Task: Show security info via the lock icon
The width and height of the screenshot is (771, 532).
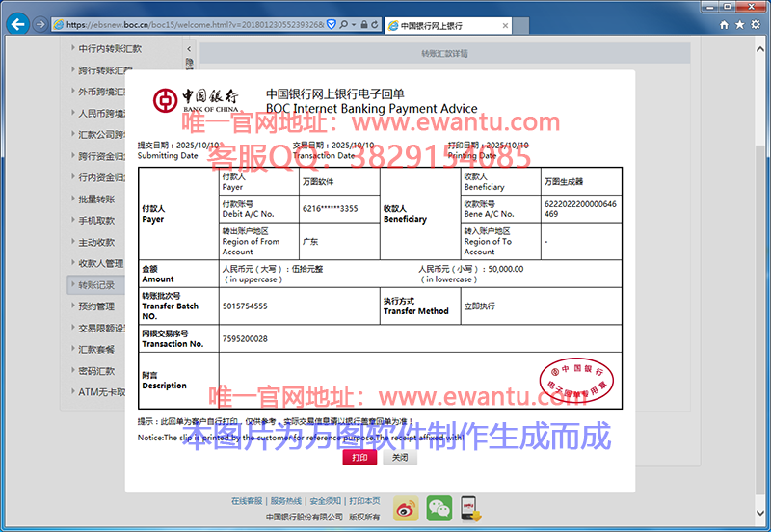Action: (x=364, y=24)
